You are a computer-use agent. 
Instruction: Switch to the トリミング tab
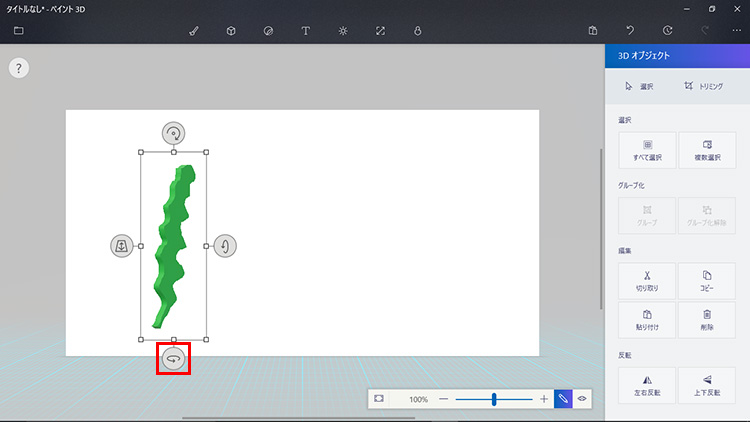click(704, 86)
